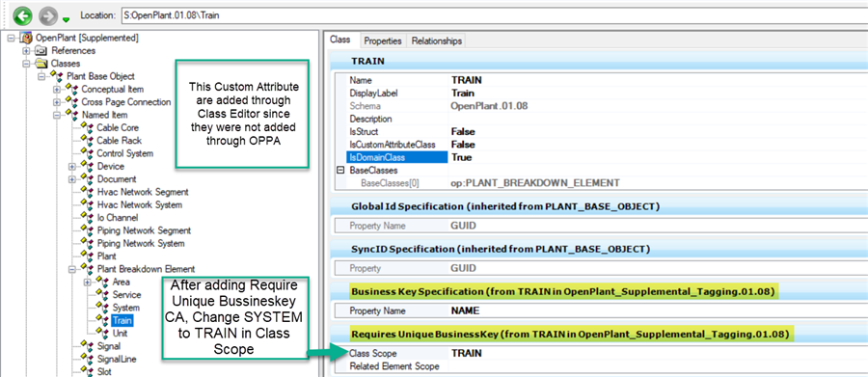This screenshot has height=377, width=868.
Task: Expand the Device class node
Action: (x=71, y=166)
